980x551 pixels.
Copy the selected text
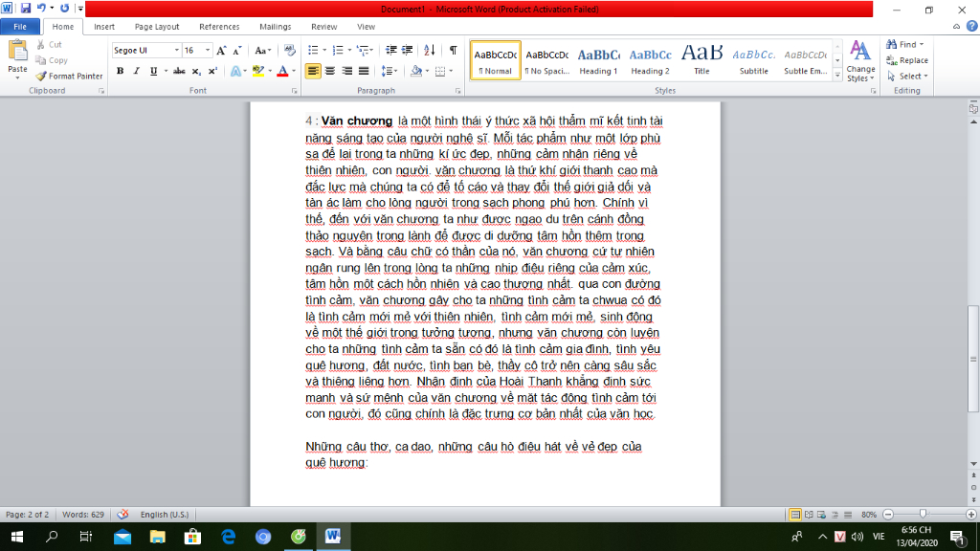coord(52,60)
